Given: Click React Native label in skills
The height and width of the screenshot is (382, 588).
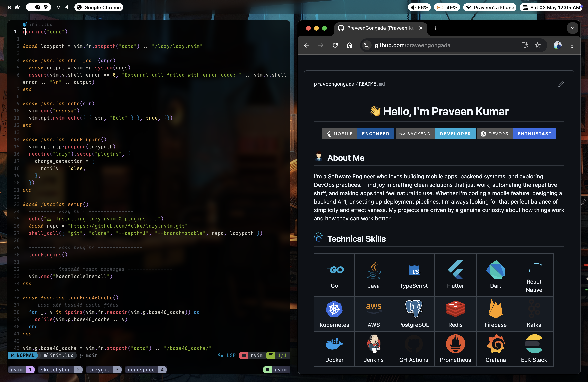Looking at the screenshot, I should pyautogui.click(x=534, y=286).
